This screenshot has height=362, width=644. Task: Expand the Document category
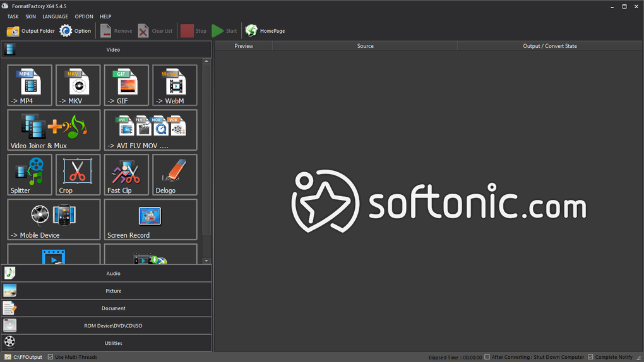107,308
